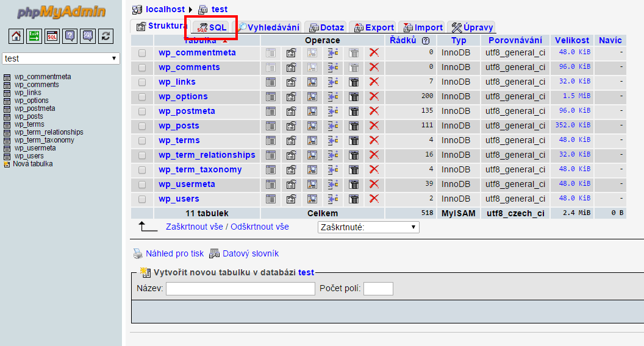The width and height of the screenshot is (644, 346).
Task: Empty the wp_links table icon
Action: point(354,82)
